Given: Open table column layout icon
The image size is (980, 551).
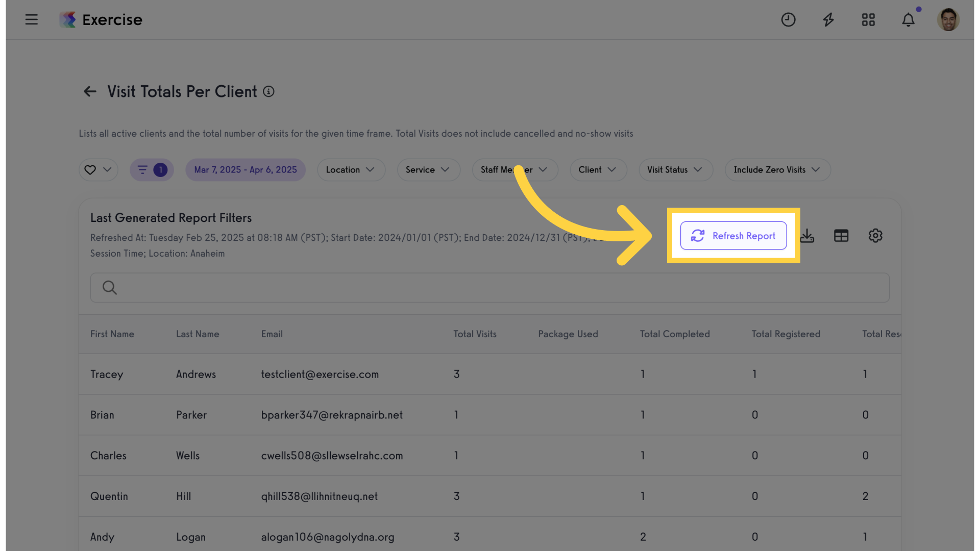Looking at the screenshot, I should coord(841,235).
